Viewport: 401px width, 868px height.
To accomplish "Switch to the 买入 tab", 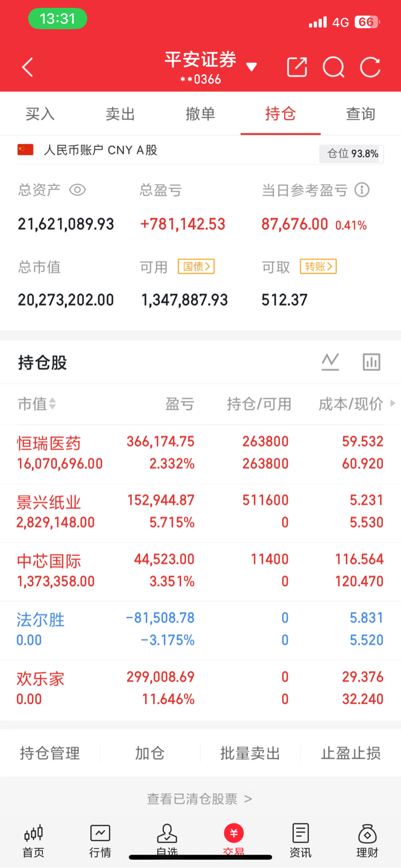I will (40, 114).
